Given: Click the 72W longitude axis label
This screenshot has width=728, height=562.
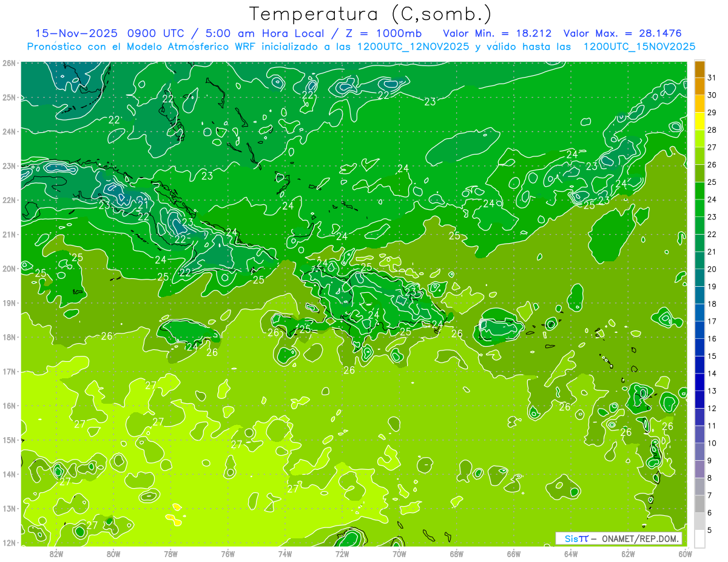Looking at the screenshot, I should click(342, 553).
